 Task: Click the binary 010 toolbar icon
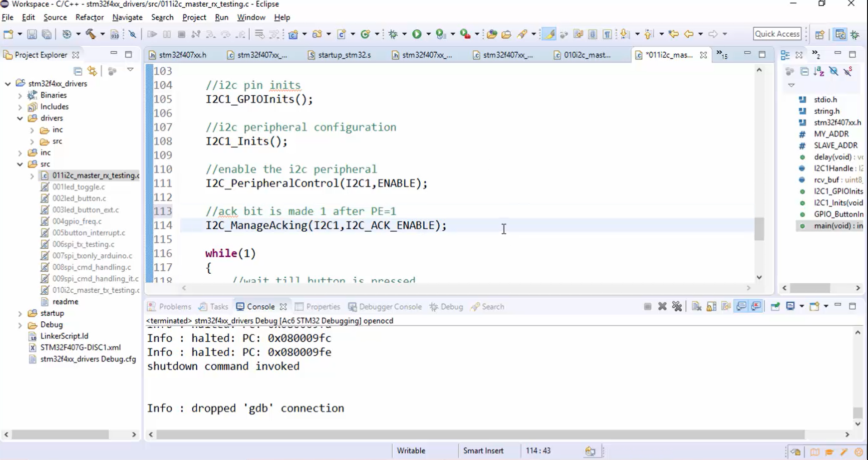pos(115,34)
